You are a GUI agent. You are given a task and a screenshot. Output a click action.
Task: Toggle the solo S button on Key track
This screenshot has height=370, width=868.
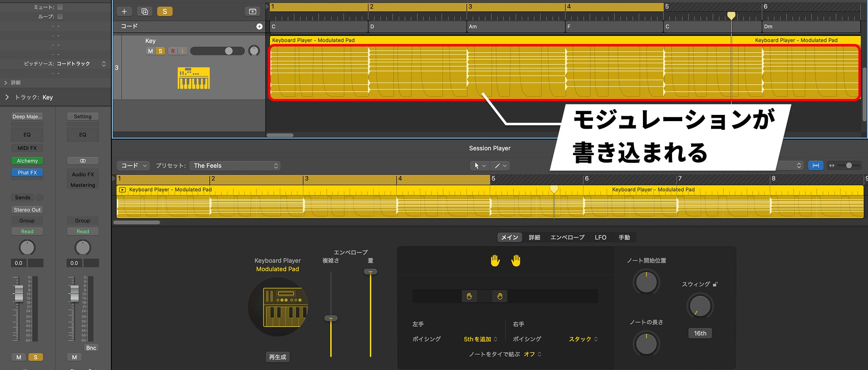[x=160, y=51]
